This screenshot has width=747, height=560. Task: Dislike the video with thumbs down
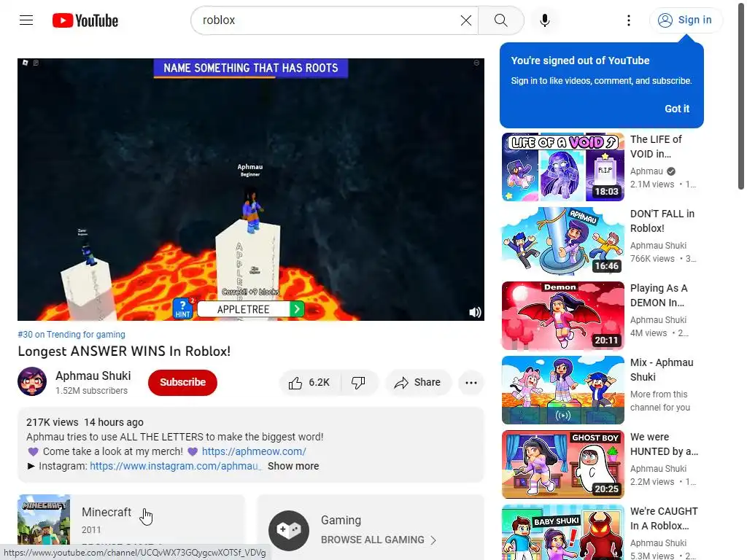coord(359,382)
